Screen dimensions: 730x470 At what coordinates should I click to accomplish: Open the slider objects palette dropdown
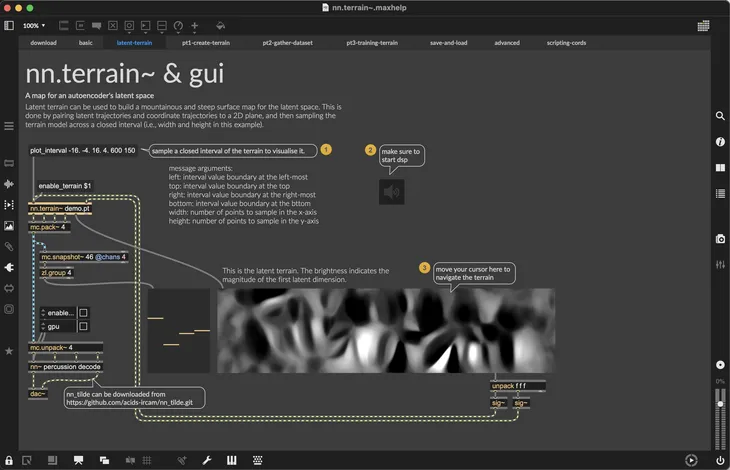(162, 27)
